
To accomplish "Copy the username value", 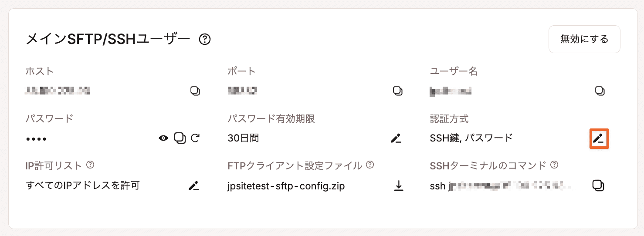I will [x=600, y=91].
